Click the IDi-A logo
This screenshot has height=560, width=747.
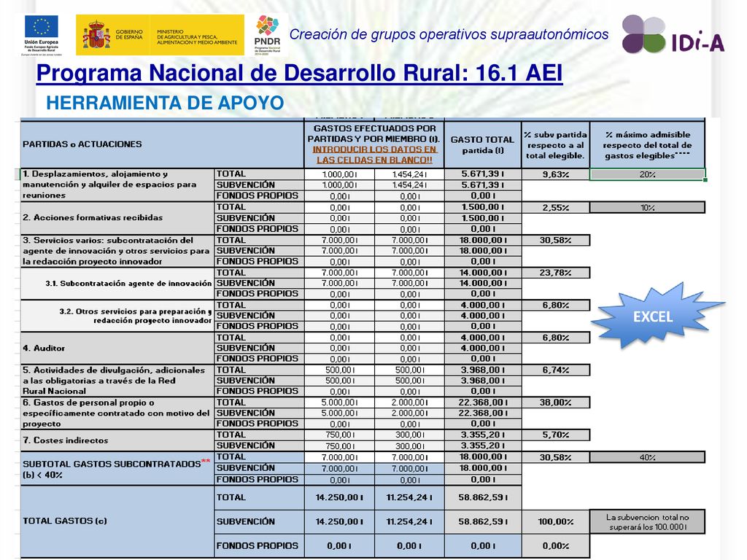(x=673, y=34)
